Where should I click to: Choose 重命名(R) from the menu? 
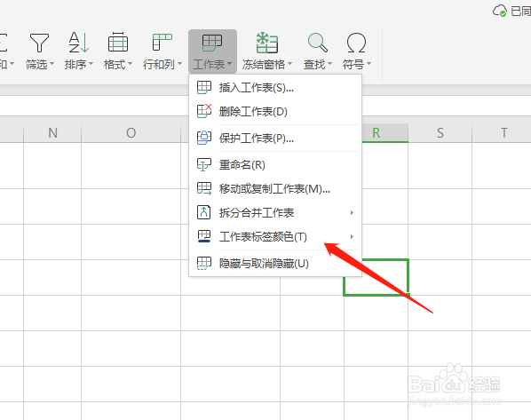(x=275, y=165)
